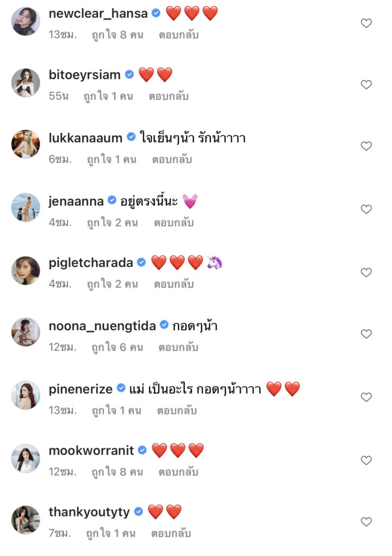Like thankyoutyty's comment
The height and width of the screenshot is (556, 392).
pos(366,522)
